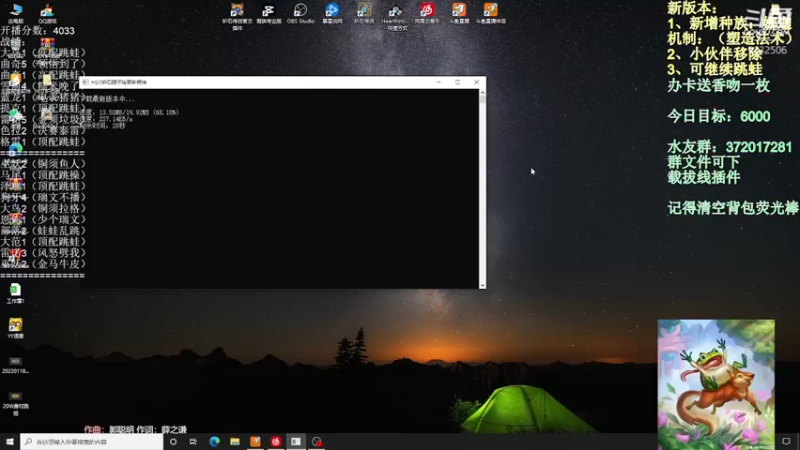Switch to NetEase Cloud Music in taskbar
The width and height of the screenshot is (800, 450).
(276, 442)
